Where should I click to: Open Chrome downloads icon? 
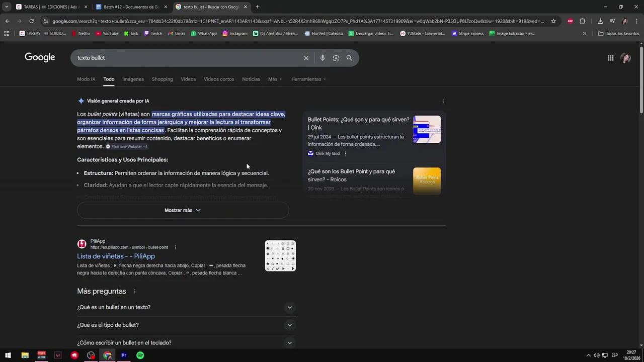tap(600, 21)
